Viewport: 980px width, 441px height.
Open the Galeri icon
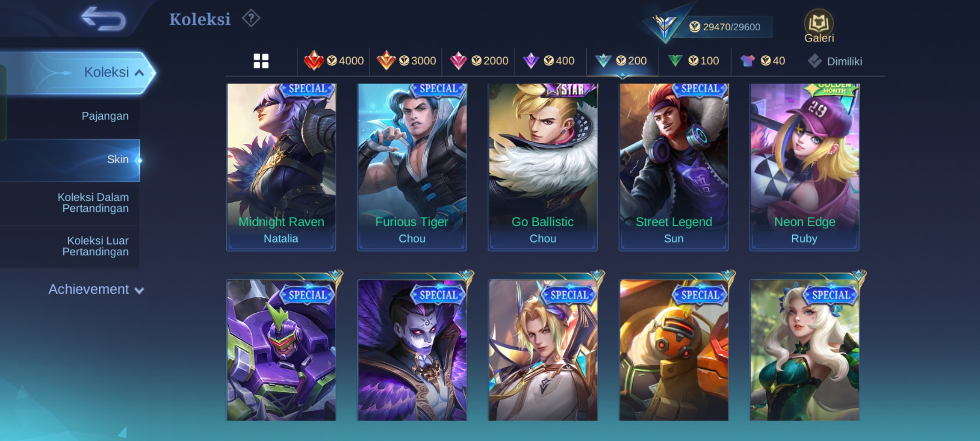coord(819,27)
